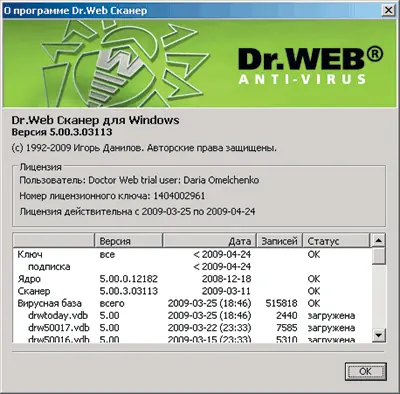The height and width of the screenshot is (394, 400).
Task: Click the Дата column header
Action: click(209, 241)
